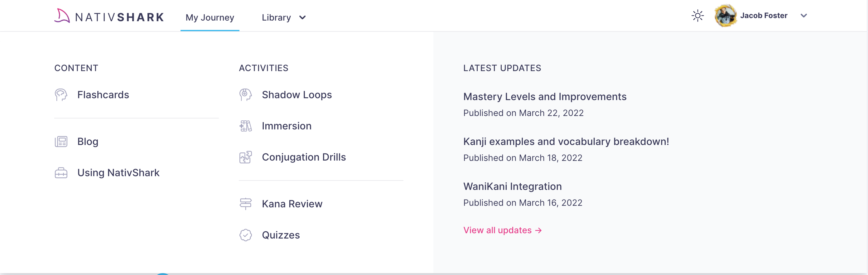Toggle light/dark theme sun icon

[697, 16]
